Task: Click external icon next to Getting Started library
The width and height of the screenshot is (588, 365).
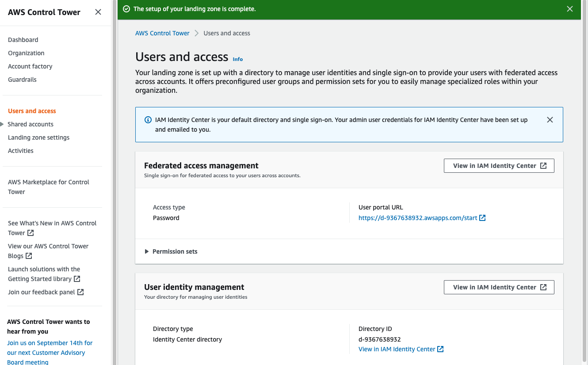Action: (x=77, y=279)
